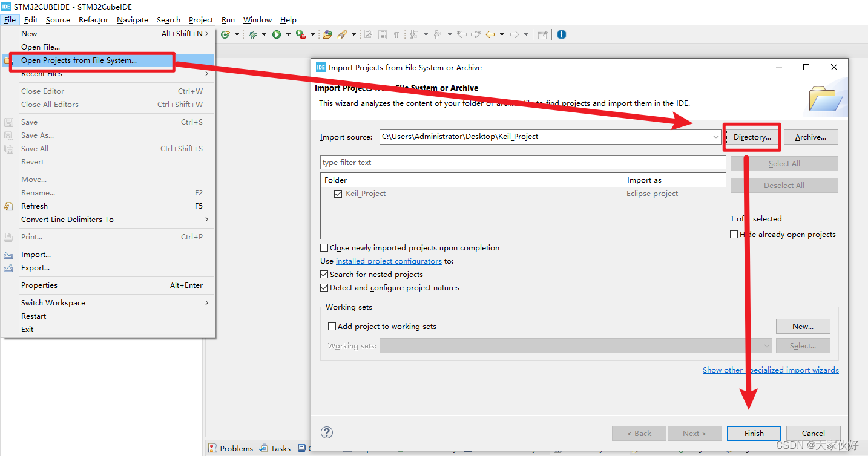Open the installed project configurators link

coord(389,261)
